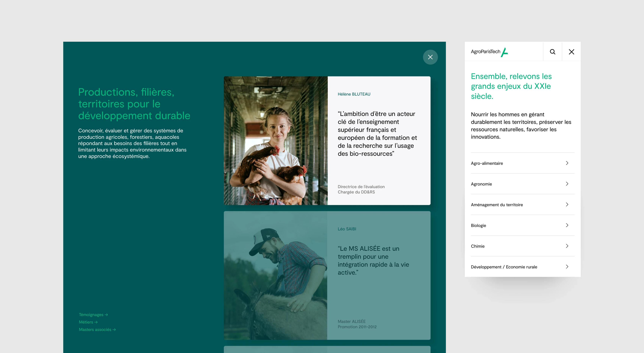The height and width of the screenshot is (353, 644).
Task: Open the Témoignages link
Action: pyautogui.click(x=93, y=315)
